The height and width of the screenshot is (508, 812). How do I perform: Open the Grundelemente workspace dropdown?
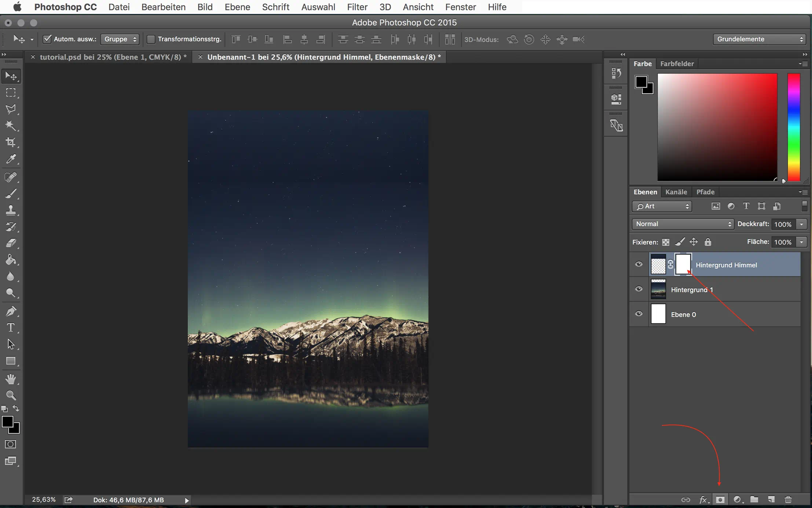tap(759, 39)
